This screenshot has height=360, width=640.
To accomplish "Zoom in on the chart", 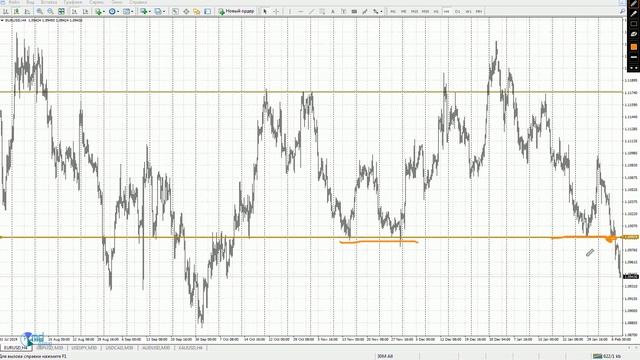I will [40, 11].
